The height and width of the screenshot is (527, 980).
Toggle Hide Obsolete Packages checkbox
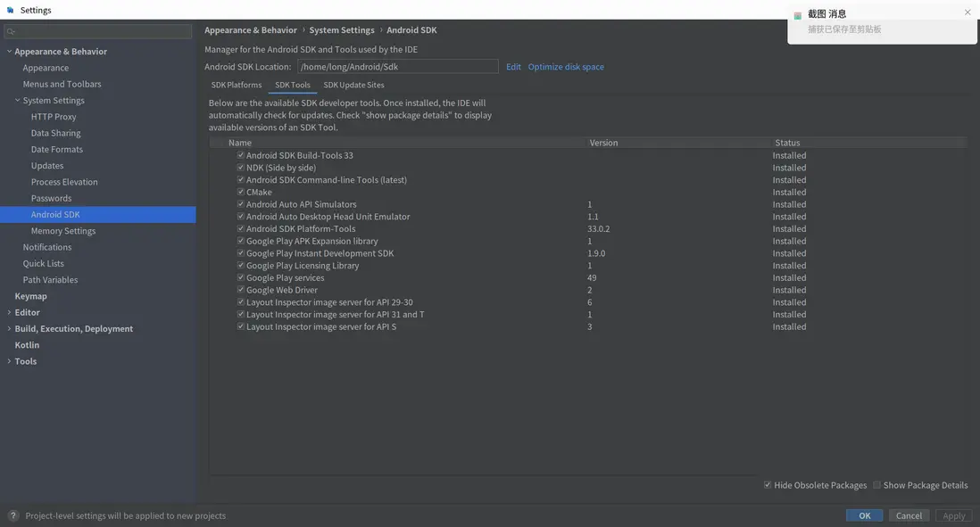point(768,485)
